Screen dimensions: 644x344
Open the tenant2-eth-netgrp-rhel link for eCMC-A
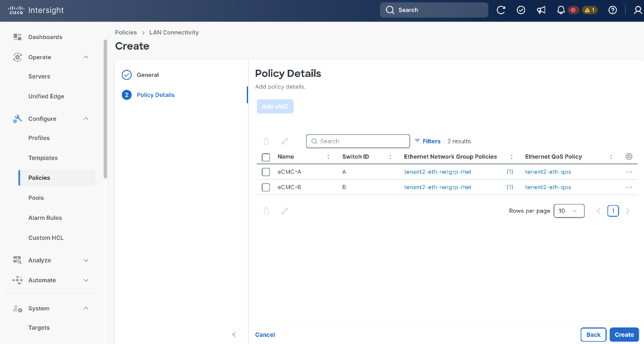coord(437,172)
